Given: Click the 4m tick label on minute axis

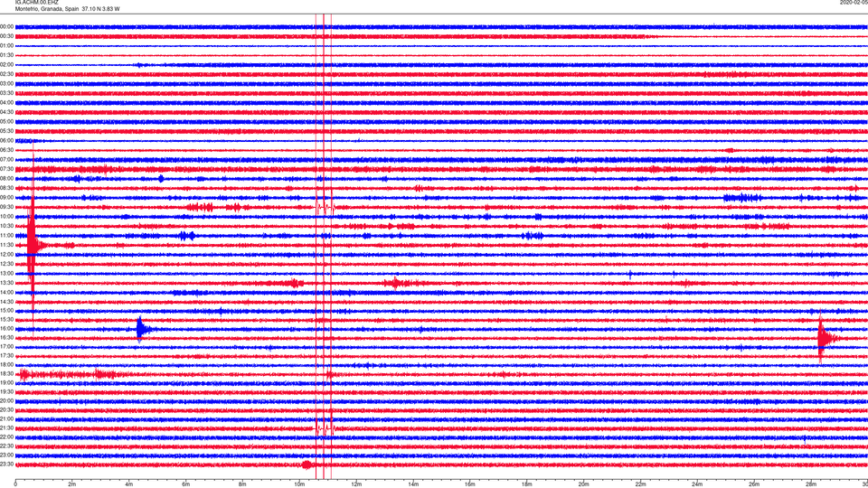Looking at the screenshot, I should (129, 484).
